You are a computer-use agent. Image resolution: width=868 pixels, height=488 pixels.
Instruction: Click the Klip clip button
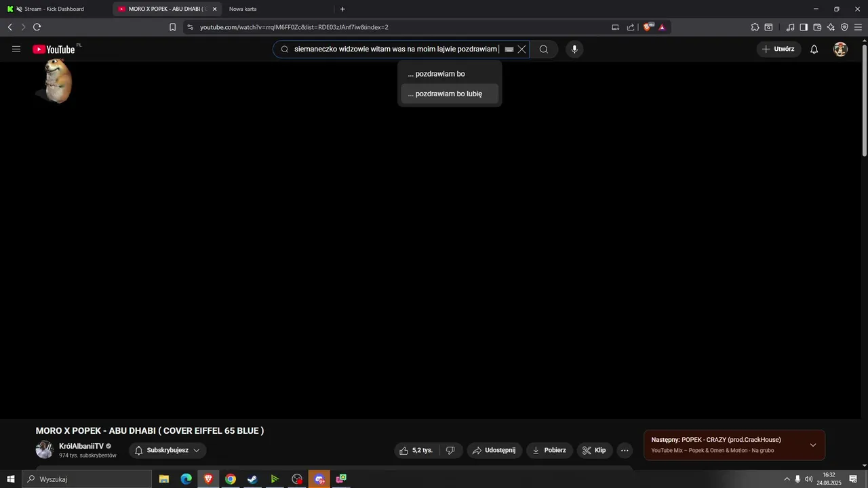click(595, 450)
